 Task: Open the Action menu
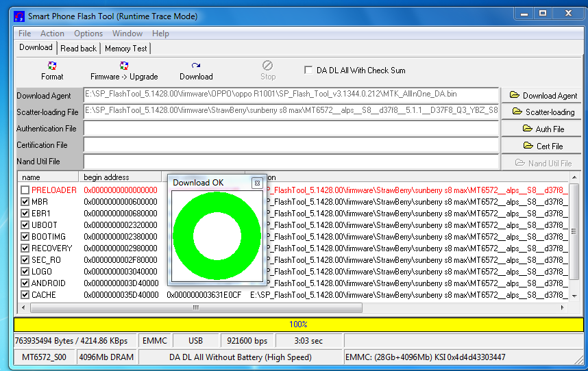[52, 34]
